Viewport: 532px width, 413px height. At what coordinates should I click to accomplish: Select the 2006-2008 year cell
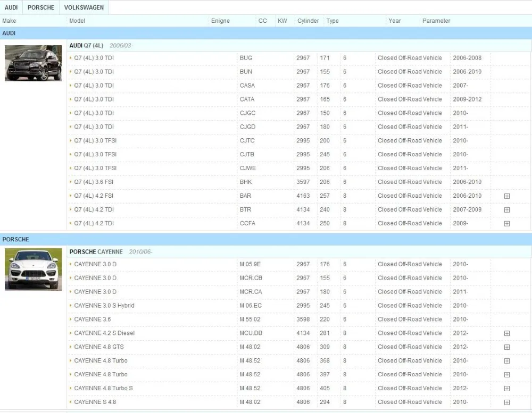coord(467,58)
